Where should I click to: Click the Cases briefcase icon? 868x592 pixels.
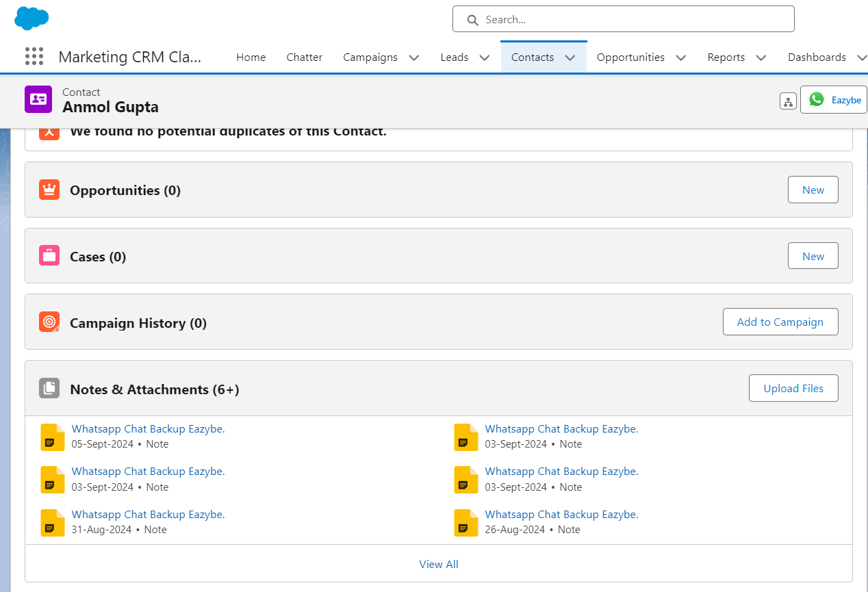point(49,254)
